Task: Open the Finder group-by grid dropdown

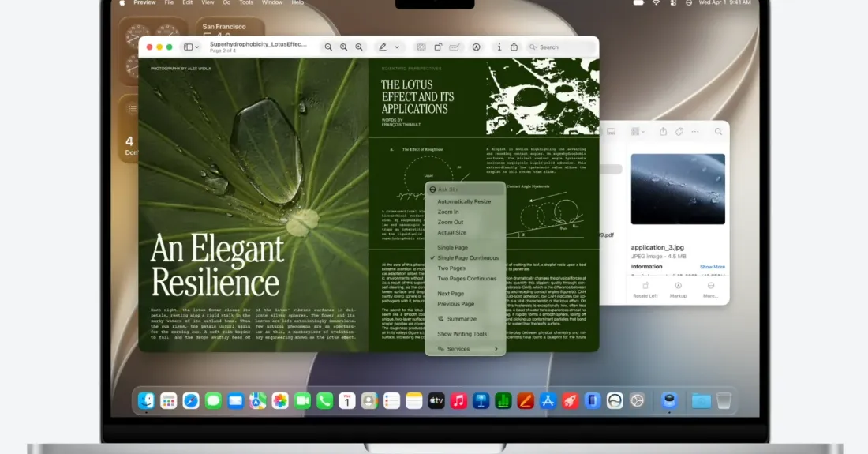Action: tap(638, 132)
